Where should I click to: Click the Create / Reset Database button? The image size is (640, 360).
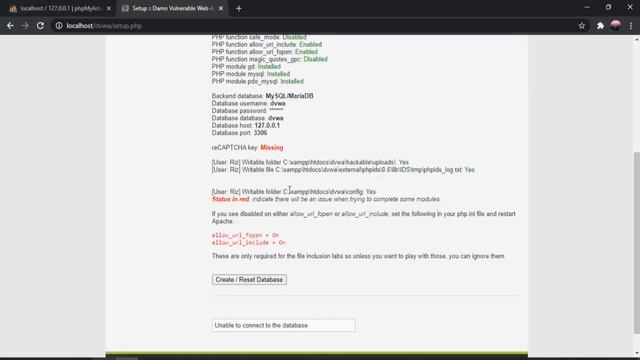pos(249,280)
